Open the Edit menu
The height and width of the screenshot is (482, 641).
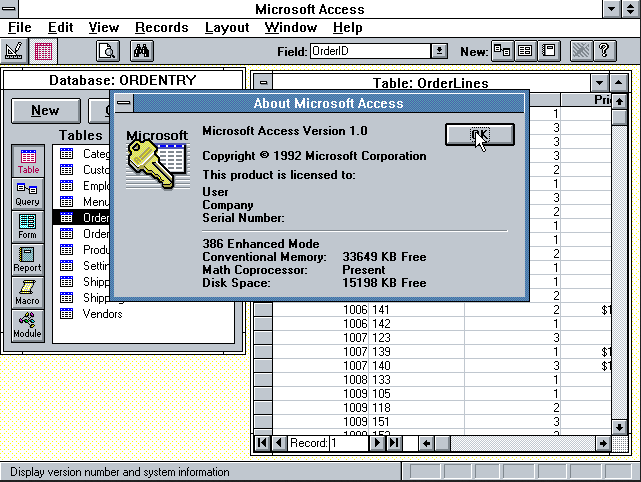coord(61,28)
